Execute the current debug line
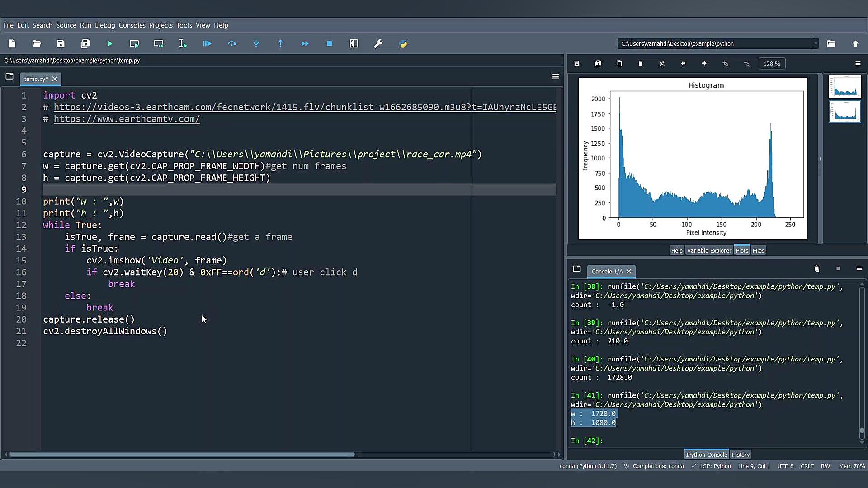The image size is (868, 488). pyautogui.click(x=232, y=44)
